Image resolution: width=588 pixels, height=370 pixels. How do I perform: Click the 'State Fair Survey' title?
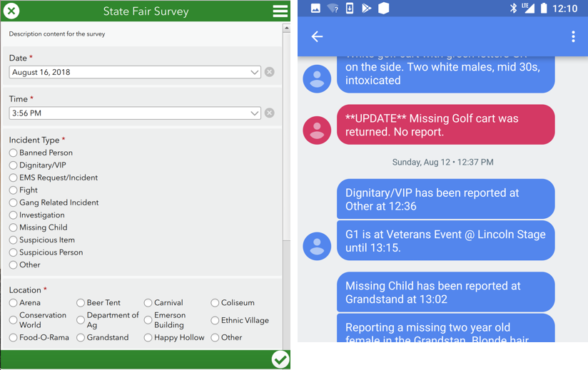coord(146,11)
